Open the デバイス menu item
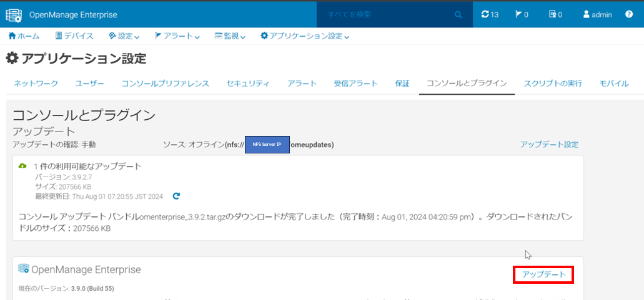 tap(74, 36)
